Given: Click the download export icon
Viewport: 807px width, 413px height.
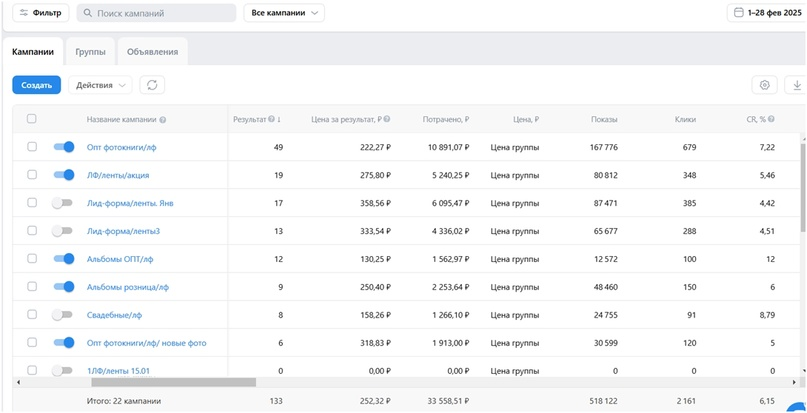Looking at the screenshot, I should [x=797, y=86].
